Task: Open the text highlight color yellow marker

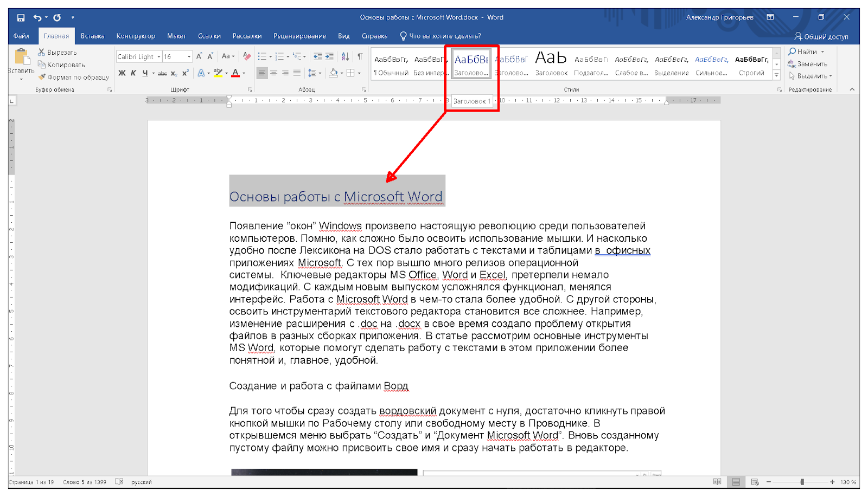Action: 218,73
